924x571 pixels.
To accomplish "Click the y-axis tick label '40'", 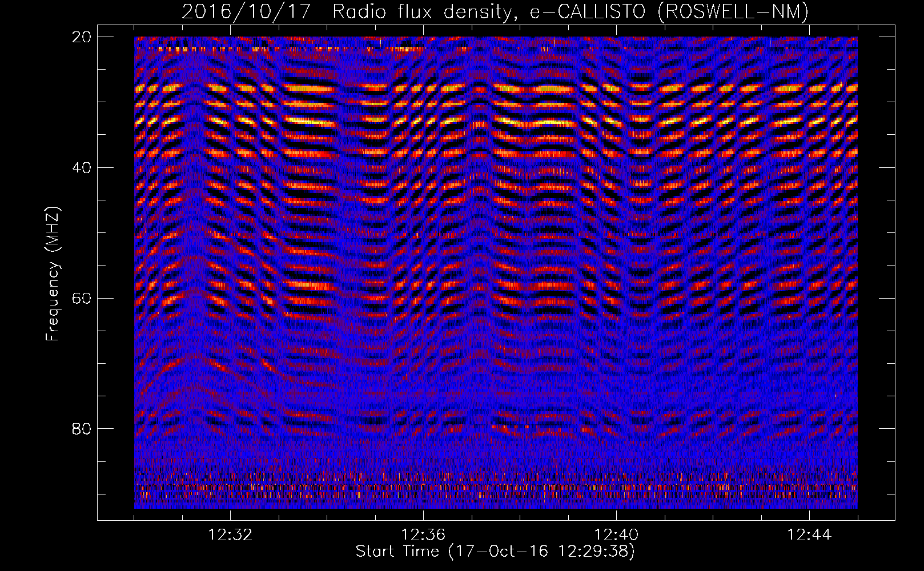I will (x=82, y=167).
